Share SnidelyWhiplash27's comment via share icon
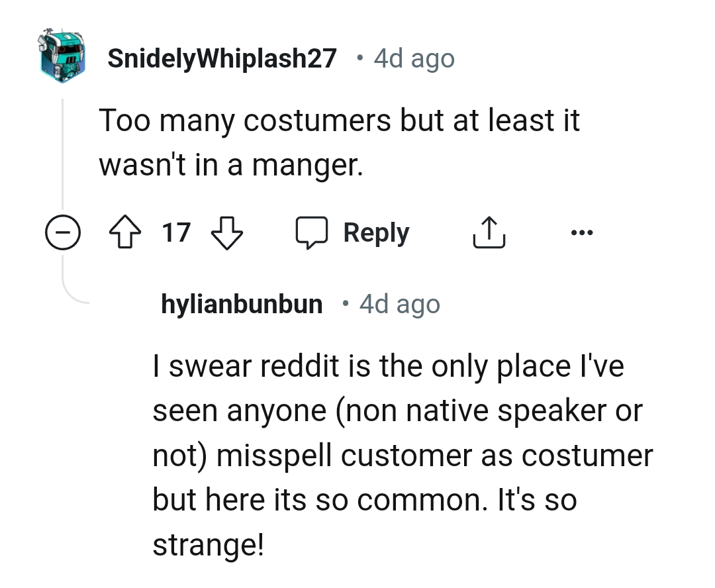Image resolution: width=715 pixels, height=588 pixels. tap(489, 233)
